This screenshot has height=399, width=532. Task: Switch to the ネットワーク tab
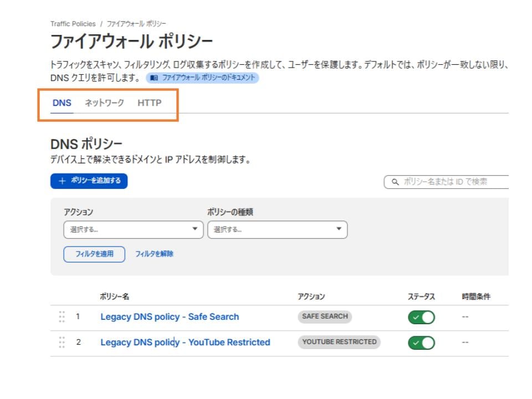[x=104, y=103]
